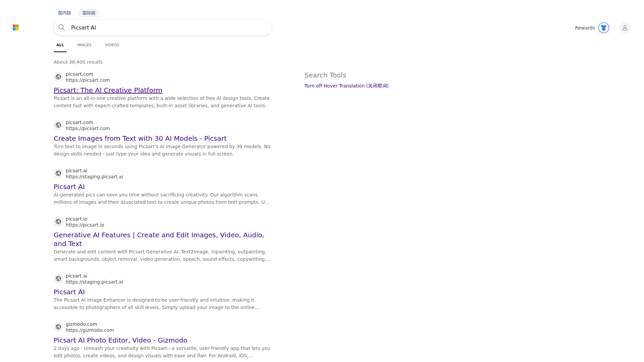Open Picsart AI Photo Editor, Video - Gizmodo link
This screenshot has height=362, width=644.
click(x=120, y=340)
